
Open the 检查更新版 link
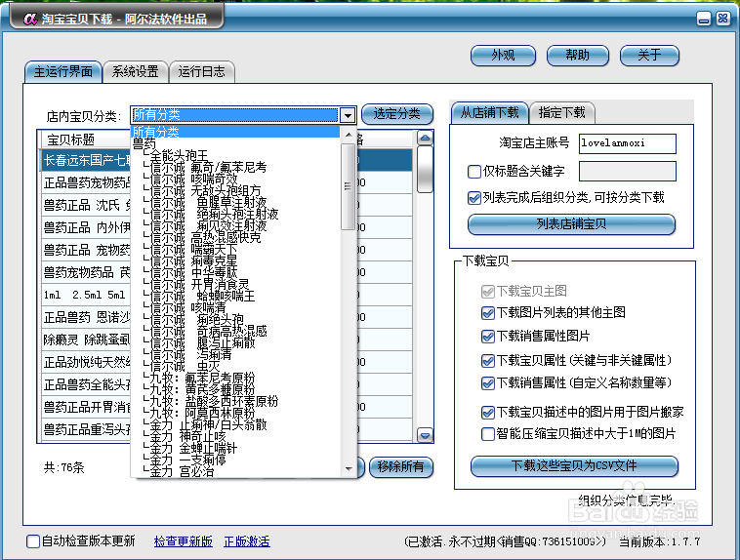coord(184,541)
